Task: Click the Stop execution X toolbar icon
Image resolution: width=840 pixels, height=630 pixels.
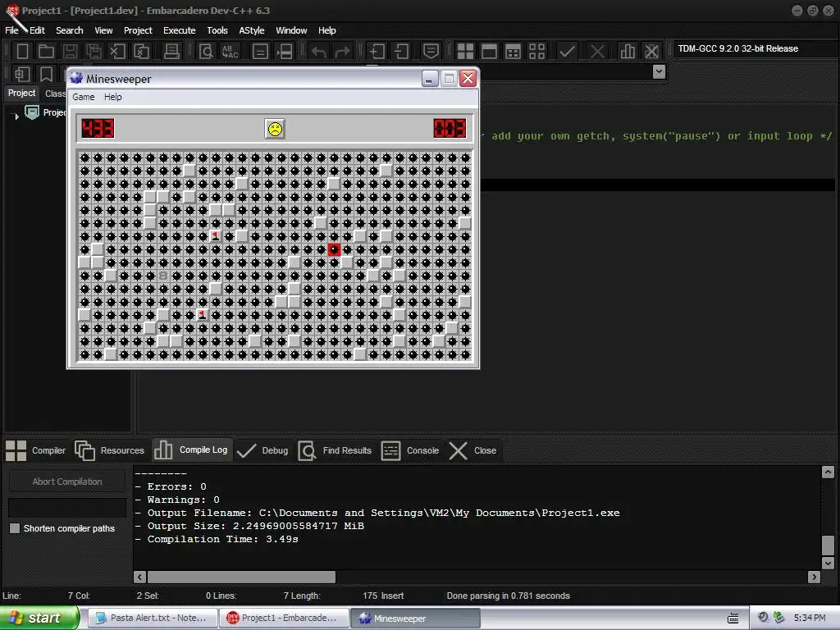Action: pyautogui.click(x=597, y=52)
